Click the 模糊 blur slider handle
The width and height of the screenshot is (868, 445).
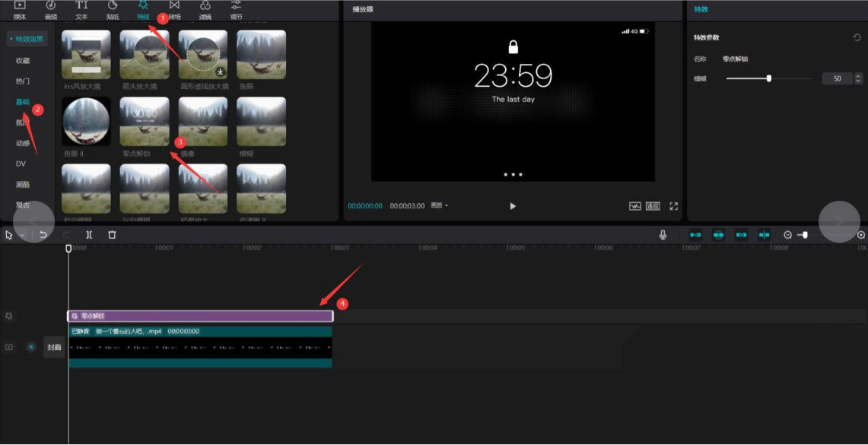point(769,78)
